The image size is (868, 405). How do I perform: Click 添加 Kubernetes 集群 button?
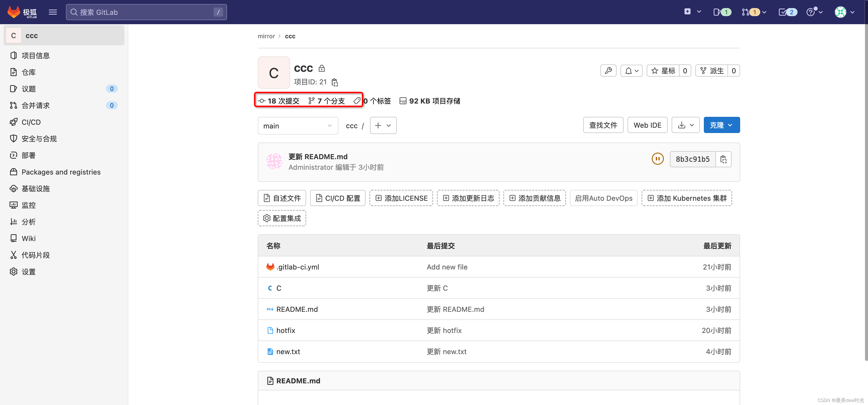point(687,198)
